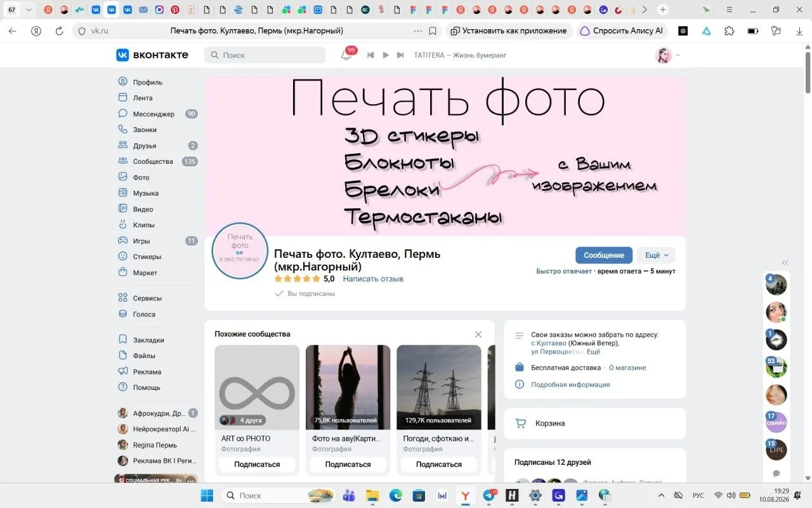Image resolution: width=812 pixels, height=508 pixels.
Task: Click "О магазине" link
Action: pyautogui.click(x=627, y=368)
